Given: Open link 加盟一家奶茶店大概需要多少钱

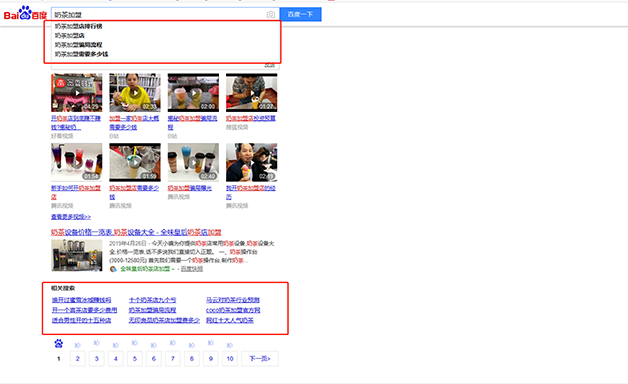Looking at the screenshot, I should click(134, 123).
